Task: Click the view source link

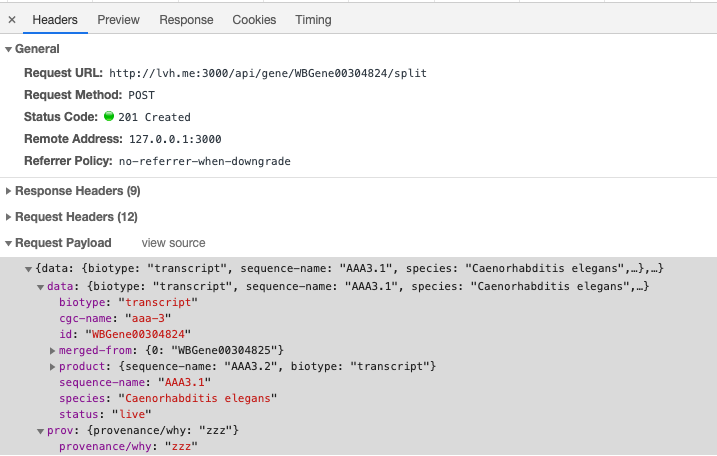Action: (173, 243)
